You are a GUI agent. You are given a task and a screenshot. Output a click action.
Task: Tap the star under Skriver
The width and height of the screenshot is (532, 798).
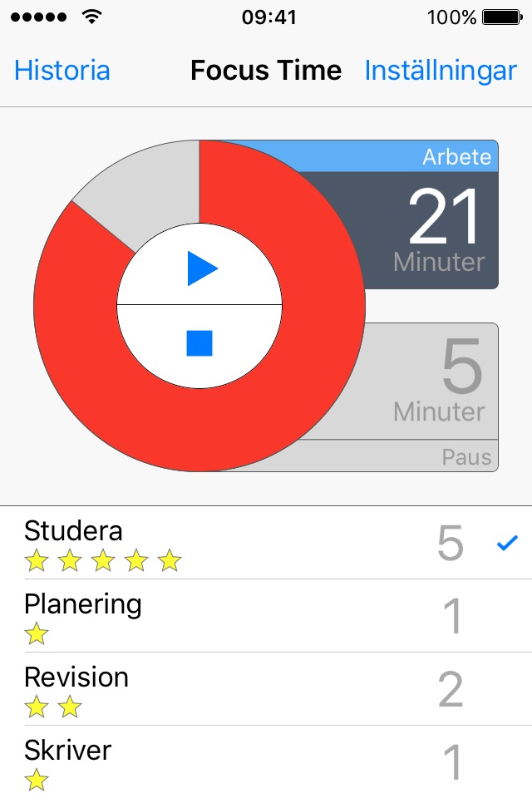pyautogui.click(x=37, y=781)
